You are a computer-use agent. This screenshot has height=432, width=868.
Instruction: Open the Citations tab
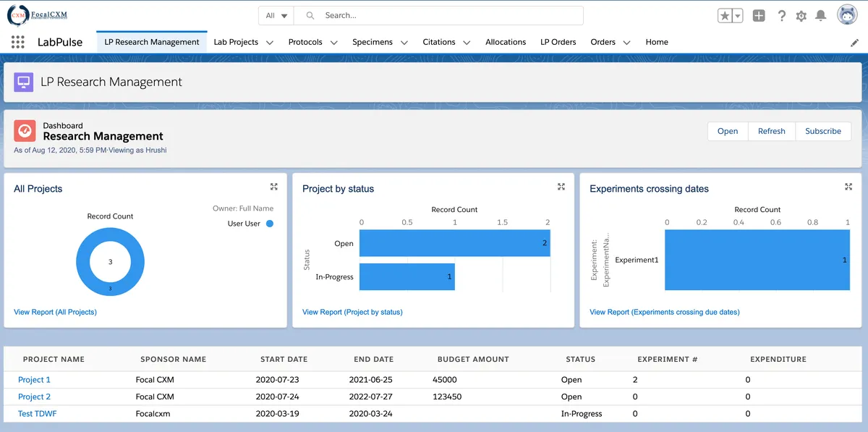pyautogui.click(x=439, y=42)
